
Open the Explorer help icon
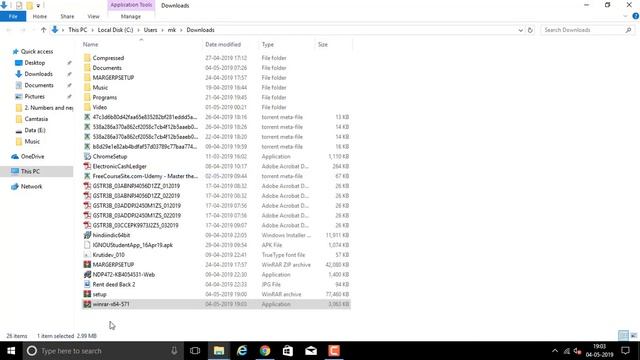click(x=636, y=16)
